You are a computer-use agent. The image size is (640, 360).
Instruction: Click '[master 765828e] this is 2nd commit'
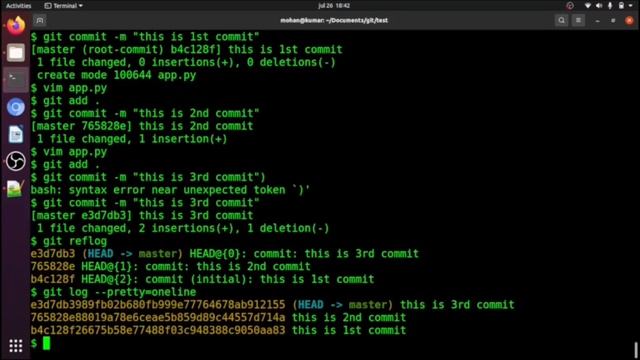coord(142,126)
